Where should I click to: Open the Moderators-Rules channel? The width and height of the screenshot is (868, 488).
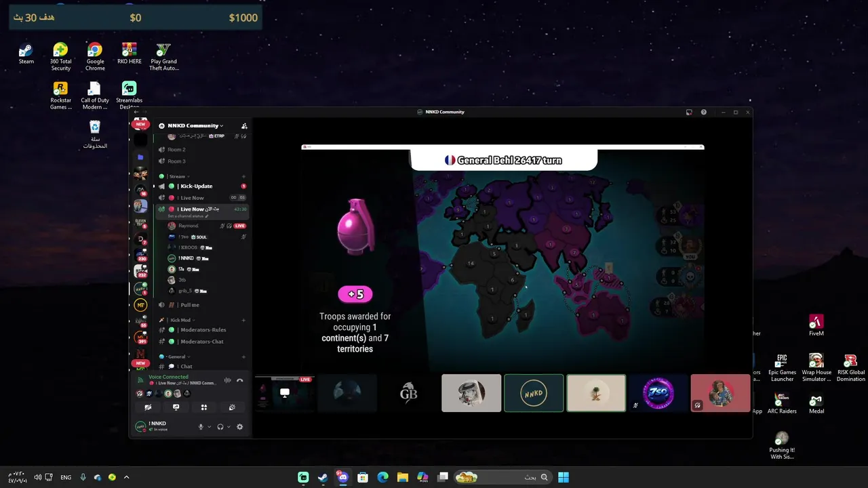tap(201, 329)
